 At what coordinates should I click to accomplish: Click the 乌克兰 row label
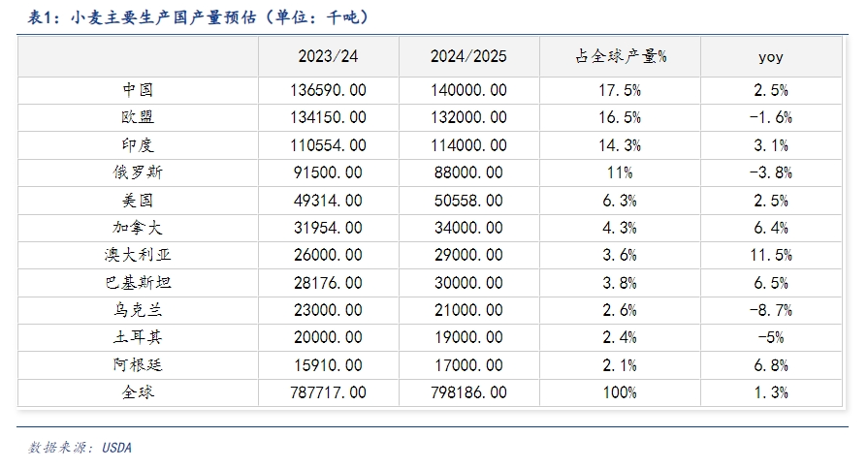click(138, 310)
